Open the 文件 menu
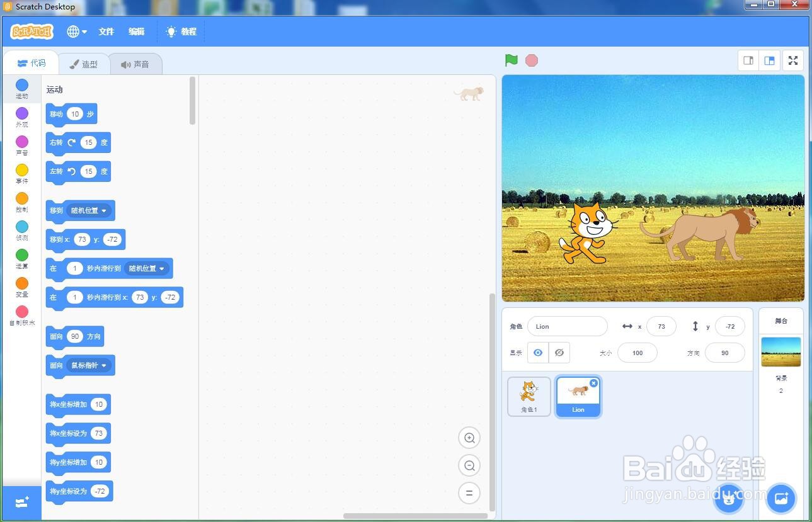 click(x=106, y=31)
